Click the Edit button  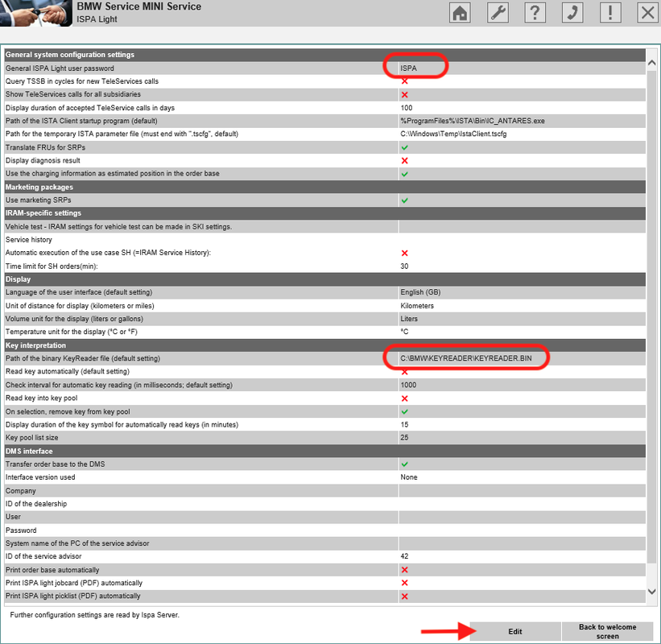pyautogui.click(x=515, y=631)
